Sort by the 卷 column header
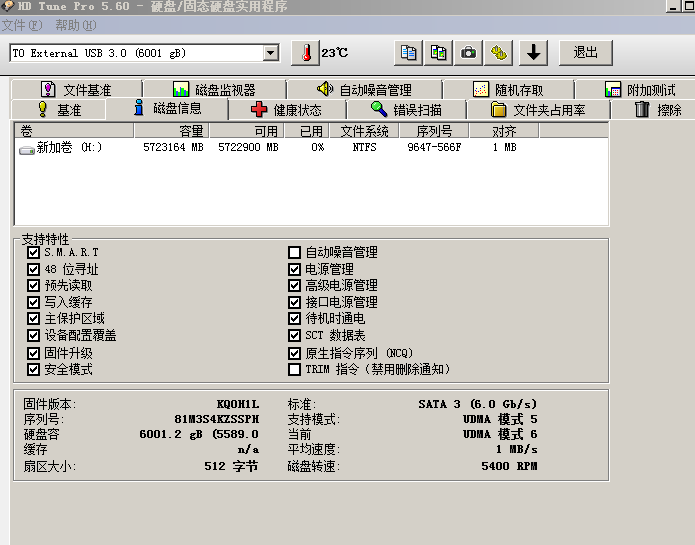Screen dimensions: 695x545 [74, 131]
